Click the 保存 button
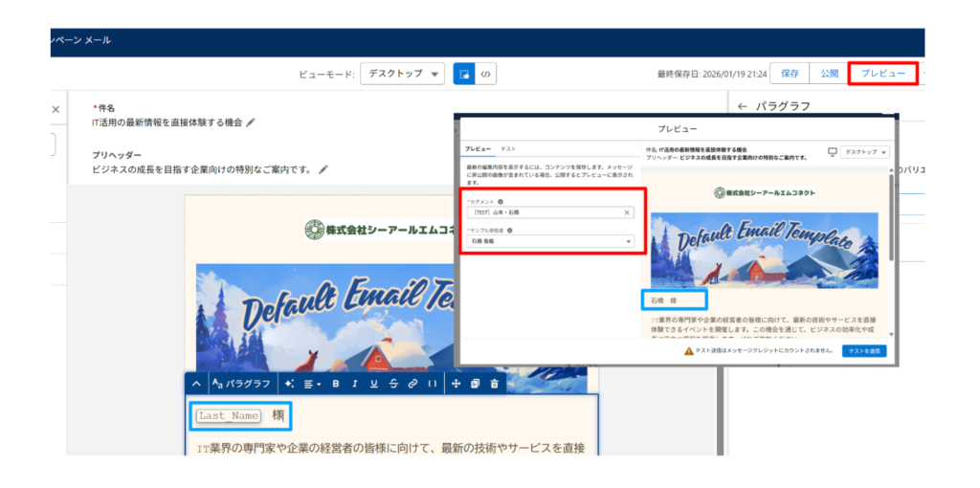The width and height of the screenshot is (980, 488). 790,73
